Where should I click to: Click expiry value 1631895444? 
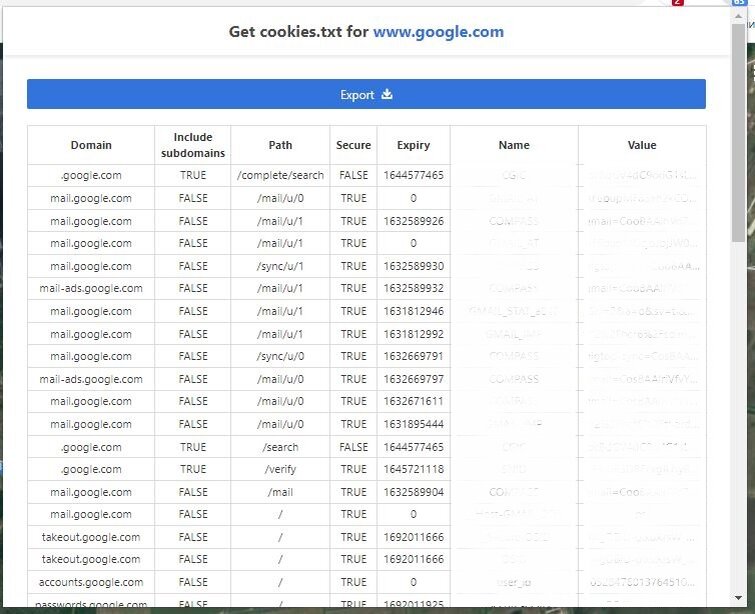pos(413,424)
